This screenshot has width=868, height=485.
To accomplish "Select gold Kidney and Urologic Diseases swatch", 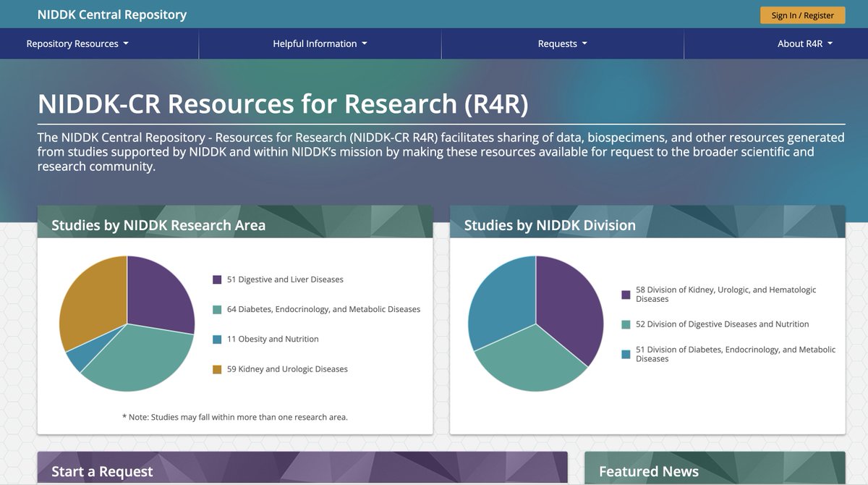I will pos(217,369).
